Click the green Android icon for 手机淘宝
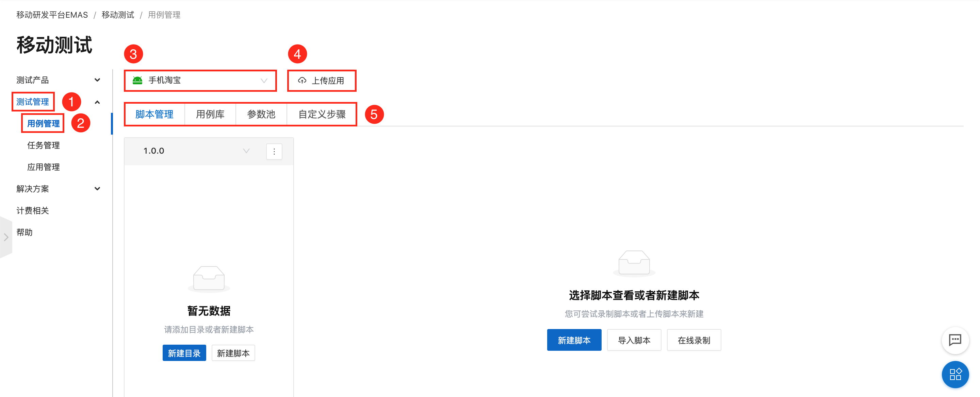 [137, 80]
